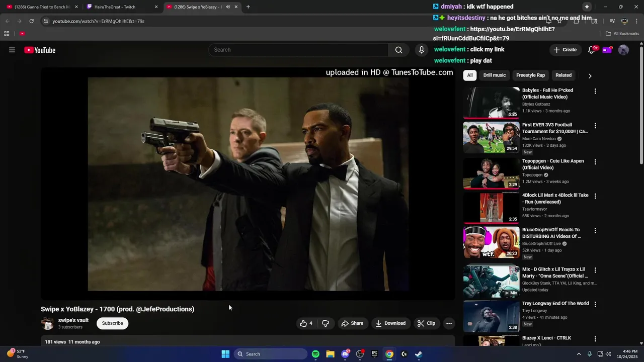Click the page vertical scrollbar
The height and width of the screenshot is (362, 644).
(641, 106)
